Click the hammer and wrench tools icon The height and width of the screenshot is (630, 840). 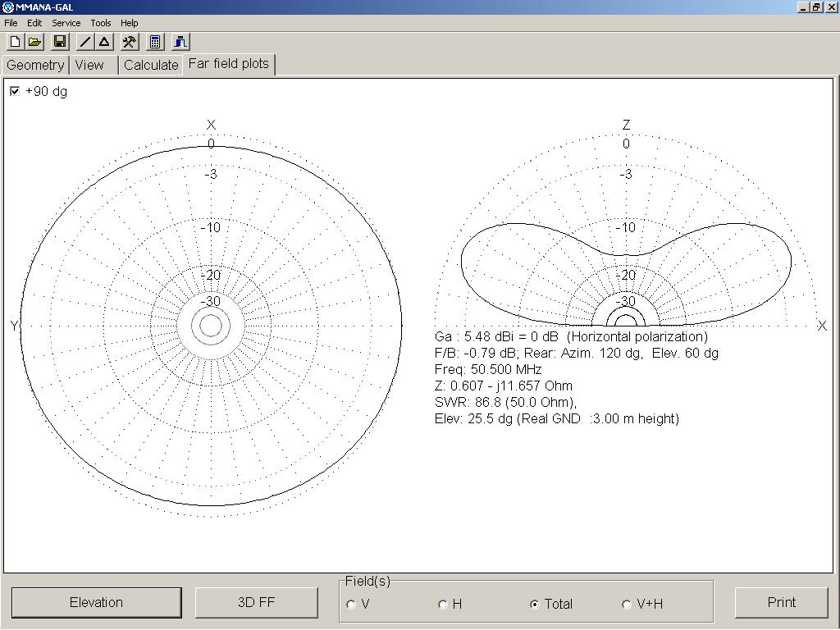coord(130,42)
